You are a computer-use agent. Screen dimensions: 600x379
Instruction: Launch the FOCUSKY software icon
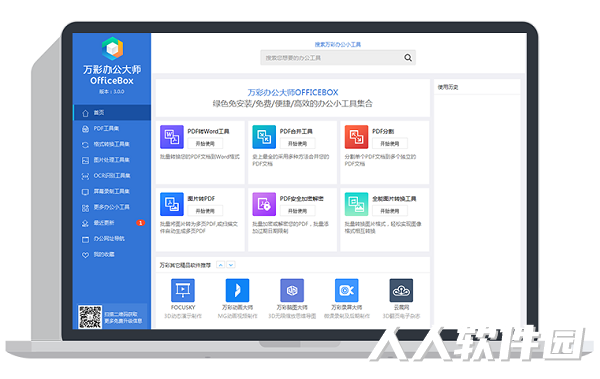point(183,290)
